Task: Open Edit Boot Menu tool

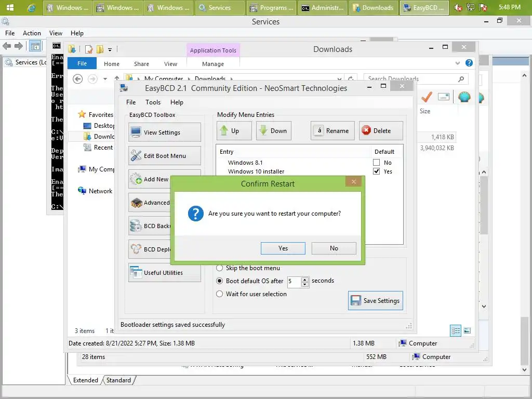Action: (165, 156)
